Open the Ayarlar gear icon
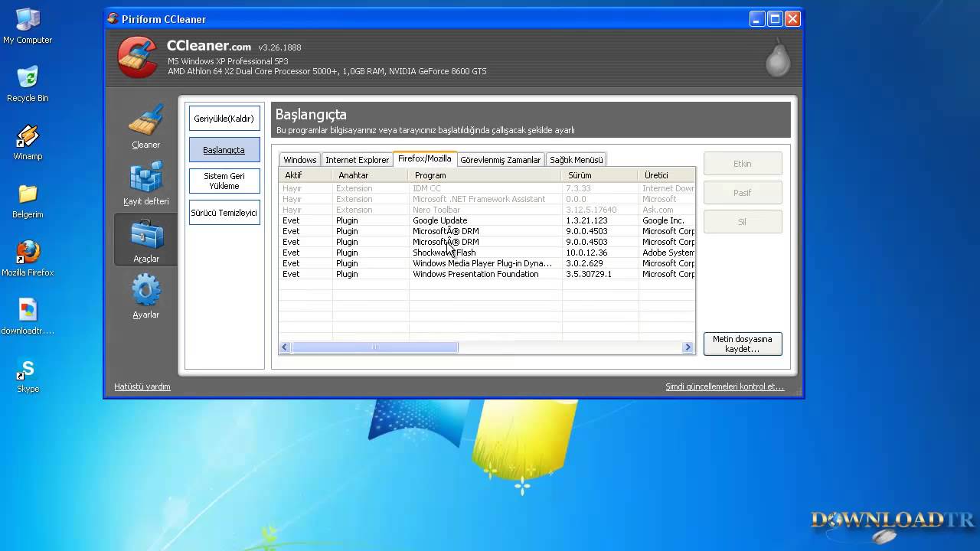The height and width of the screenshot is (551, 980). [x=145, y=291]
